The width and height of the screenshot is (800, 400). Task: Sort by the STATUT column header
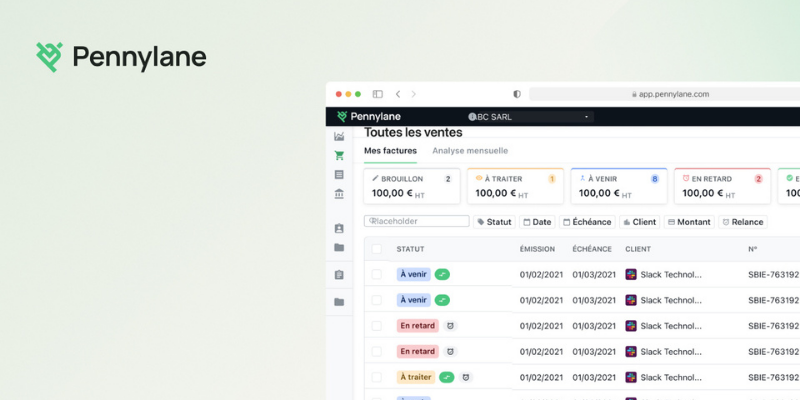pyautogui.click(x=410, y=249)
